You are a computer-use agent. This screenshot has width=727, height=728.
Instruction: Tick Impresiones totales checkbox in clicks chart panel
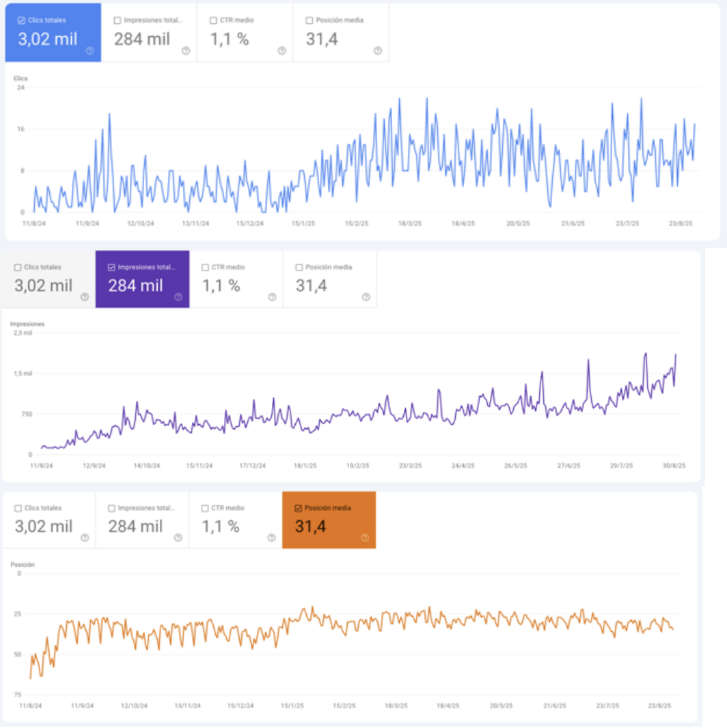[118, 20]
